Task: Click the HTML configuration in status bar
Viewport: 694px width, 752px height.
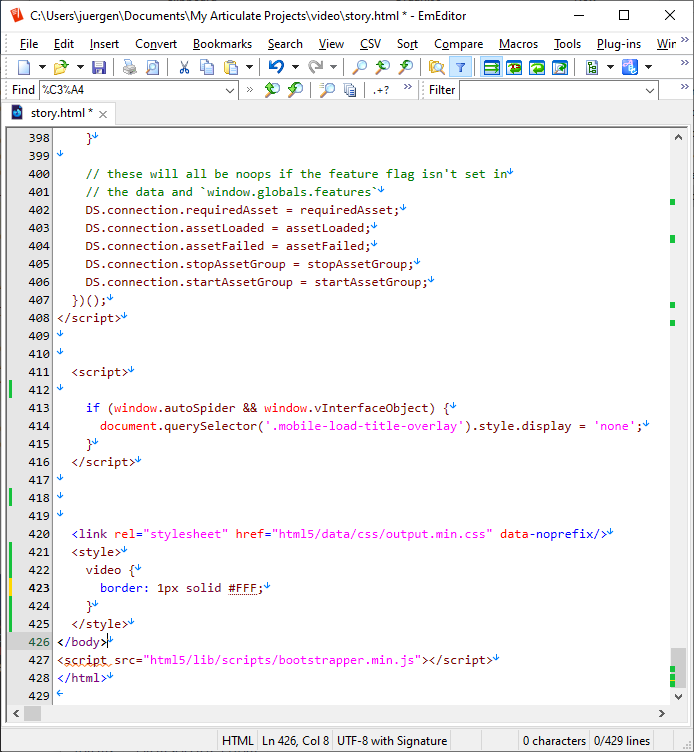Action: point(237,740)
